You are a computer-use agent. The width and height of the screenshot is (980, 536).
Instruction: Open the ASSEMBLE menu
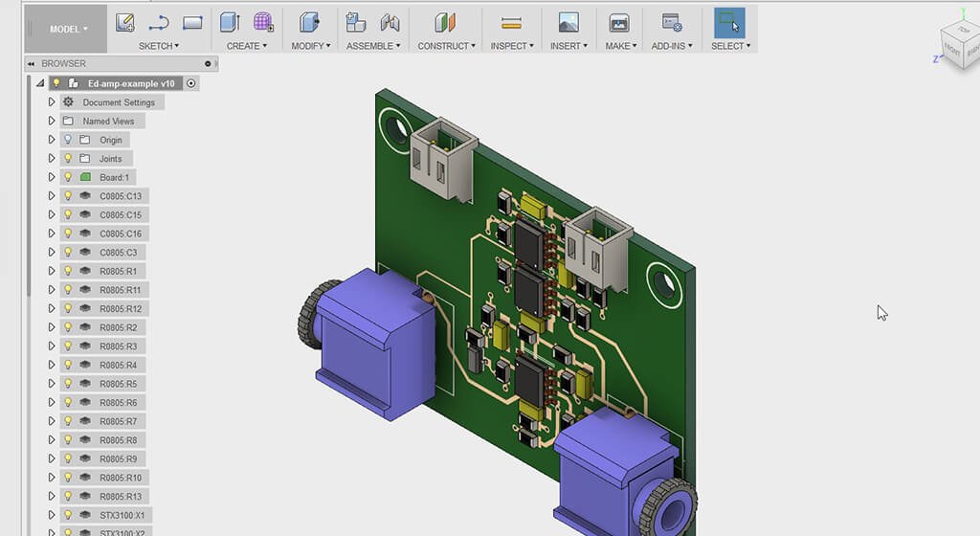(373, 46)
